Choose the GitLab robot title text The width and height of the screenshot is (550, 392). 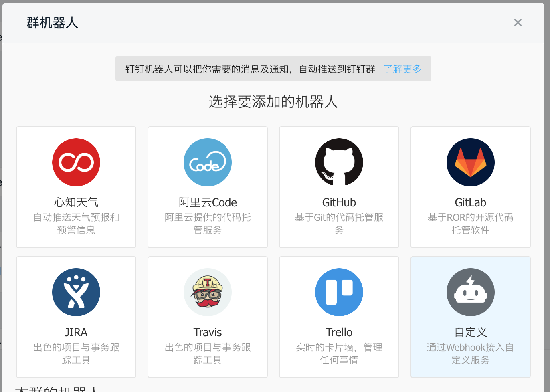471,202
